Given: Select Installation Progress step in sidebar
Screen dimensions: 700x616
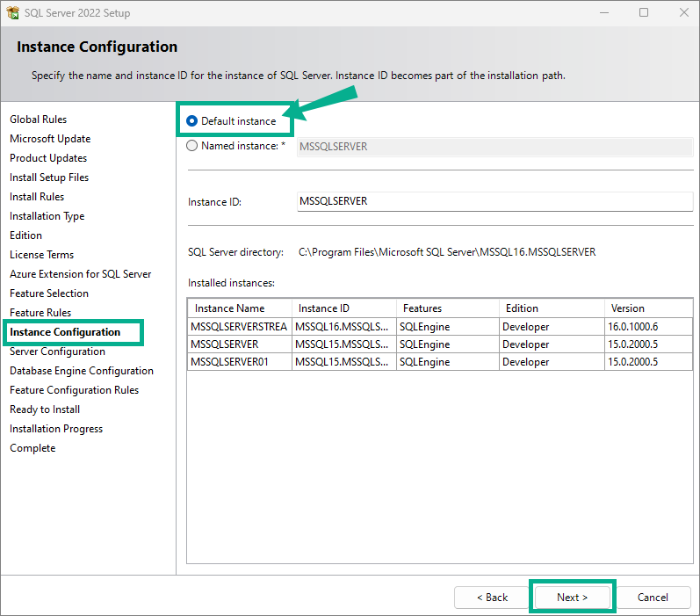Looking at the screenshot, I should [56, 429].
